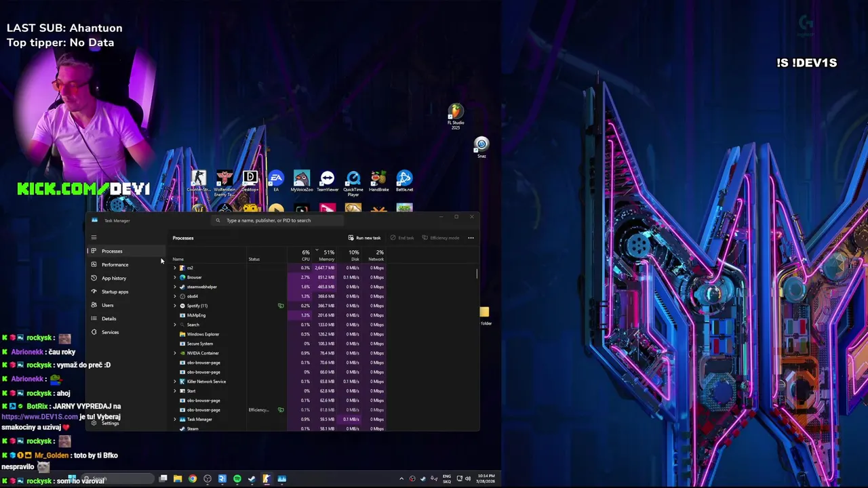Select the Desktop+ shortcut icon
The height and width of the screenshot is (488, 868).
[250, 181]
